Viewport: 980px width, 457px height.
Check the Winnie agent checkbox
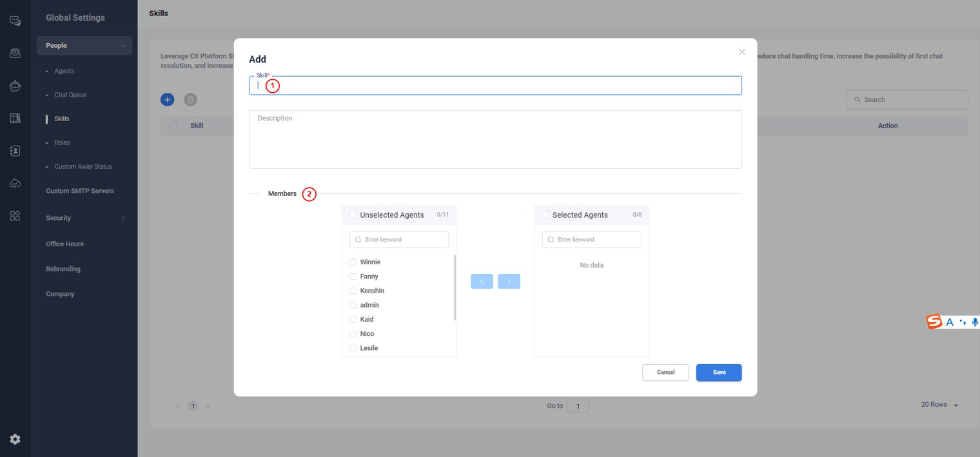[x=353, y=262]
